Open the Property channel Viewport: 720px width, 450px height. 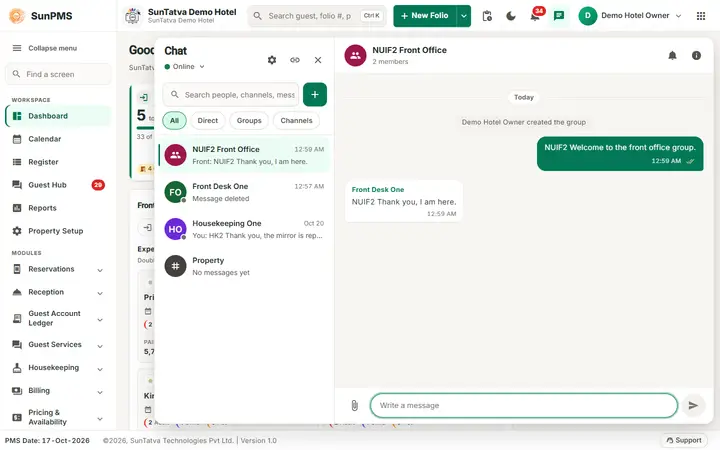(244, 266)
